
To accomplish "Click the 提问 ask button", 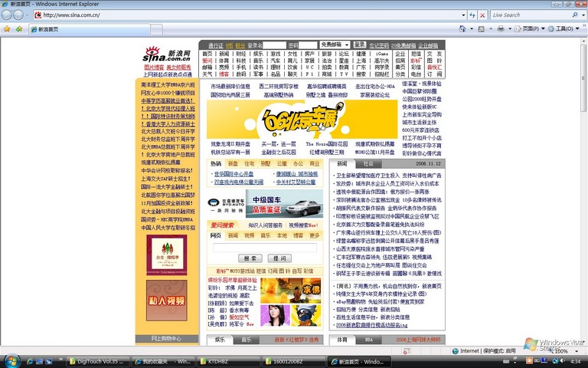I will (279, 258).
